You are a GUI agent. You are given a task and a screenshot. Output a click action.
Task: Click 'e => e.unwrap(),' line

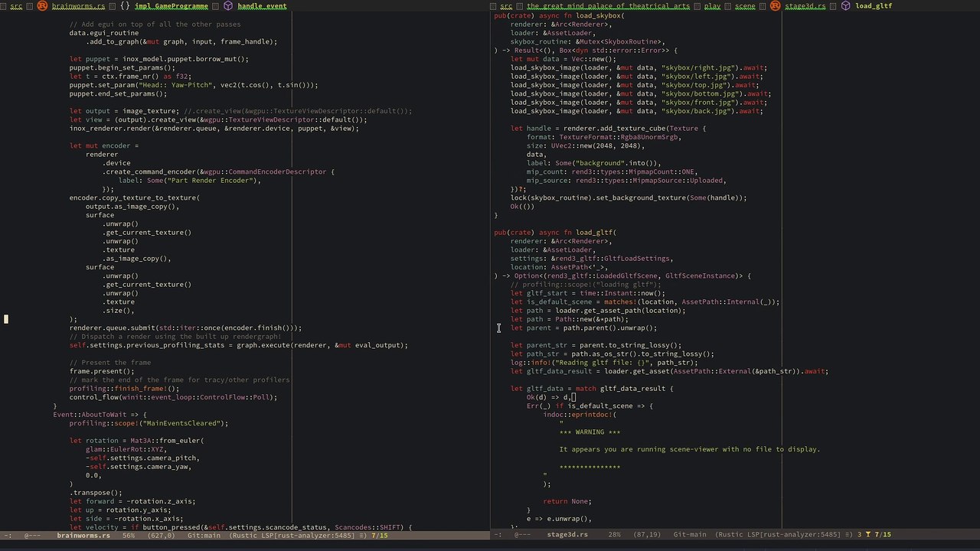point(559,519)
